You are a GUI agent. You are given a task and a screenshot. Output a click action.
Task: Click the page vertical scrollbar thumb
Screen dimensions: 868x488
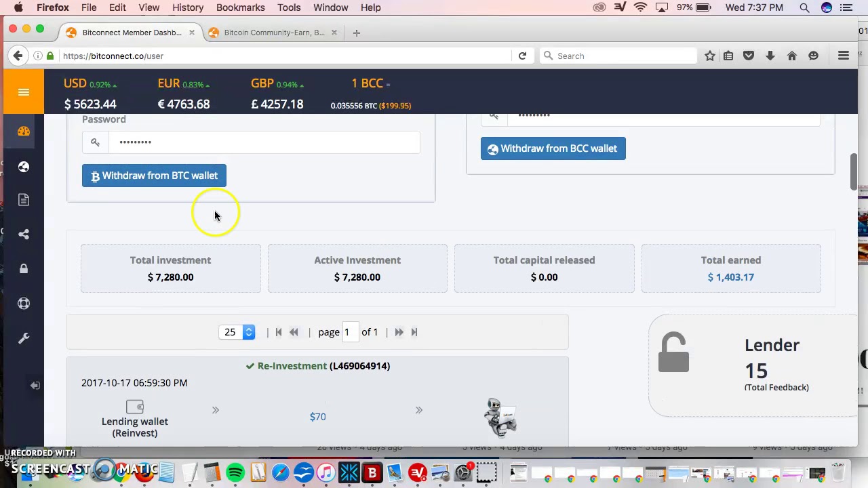tap(854, 172)
